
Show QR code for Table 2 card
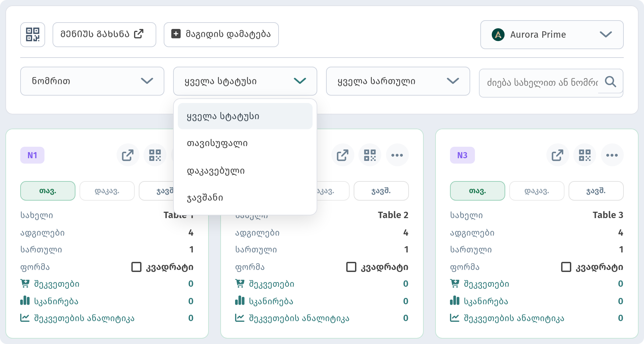click(x=370, y=155)
